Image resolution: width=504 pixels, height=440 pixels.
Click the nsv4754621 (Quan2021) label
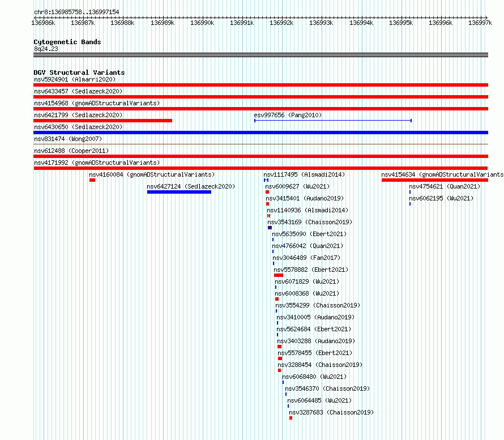pyautogui.click(x=445, y=186)
